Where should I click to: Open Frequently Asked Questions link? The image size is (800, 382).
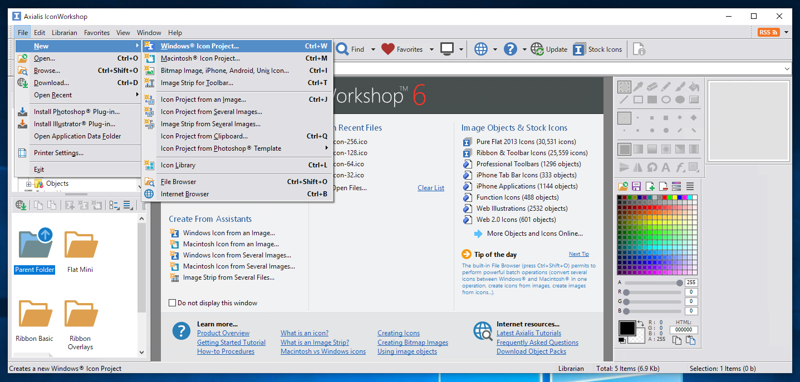pos(537,342)
